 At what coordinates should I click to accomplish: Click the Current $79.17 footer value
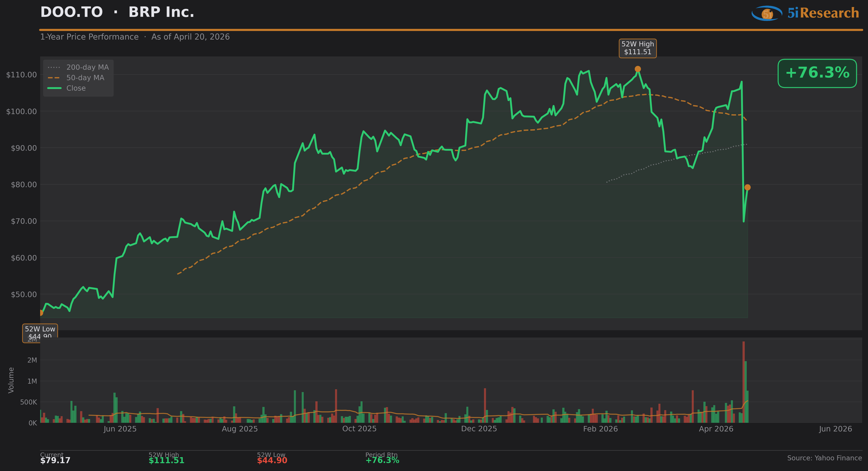click(x=55, y=460)
